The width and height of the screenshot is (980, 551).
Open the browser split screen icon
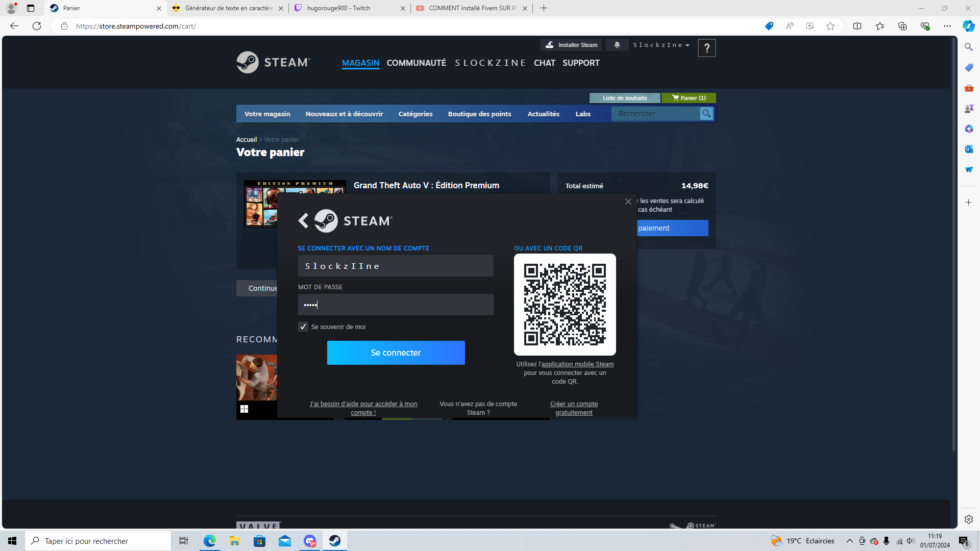(x=857, y=26)
